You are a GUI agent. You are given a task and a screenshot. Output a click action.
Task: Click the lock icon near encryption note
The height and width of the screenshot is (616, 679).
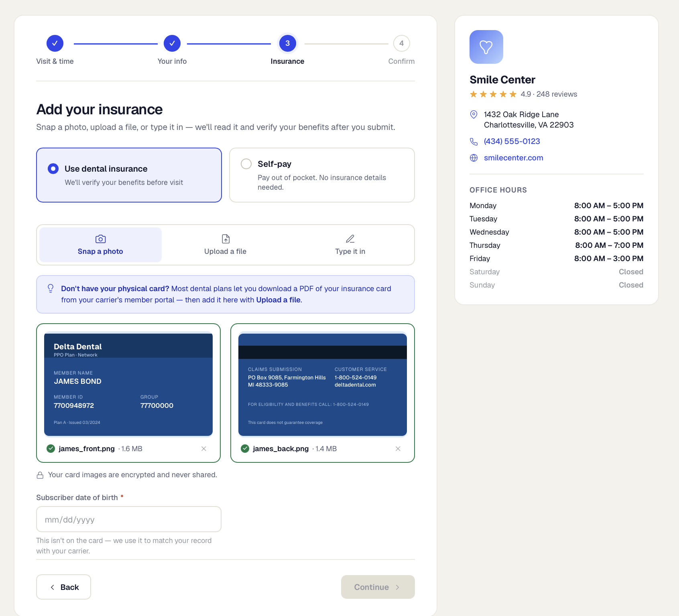tap(40, 475)
